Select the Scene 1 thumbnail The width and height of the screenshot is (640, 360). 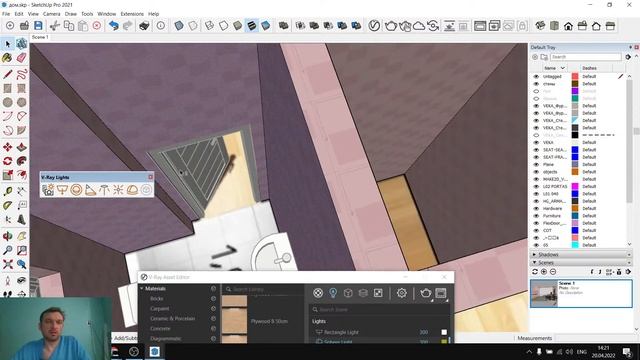click(x=544, y=293)
